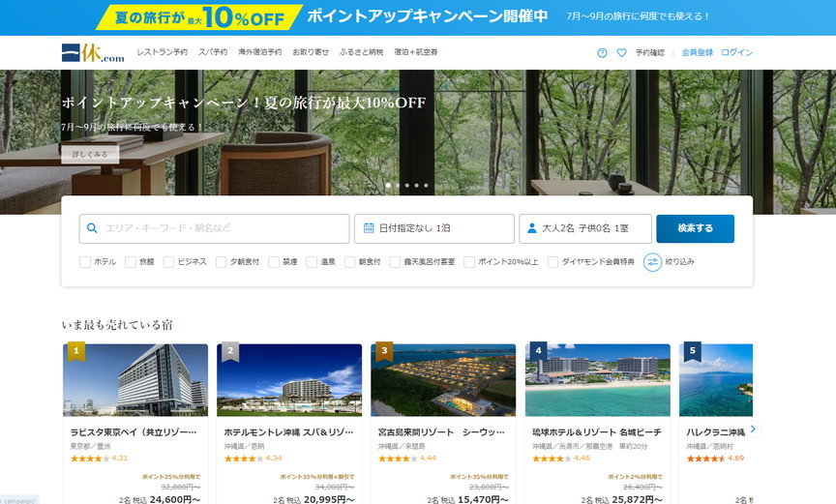
Task: Open ハレクラニ沖縄 hotel photo
Action: click(716, 380)
